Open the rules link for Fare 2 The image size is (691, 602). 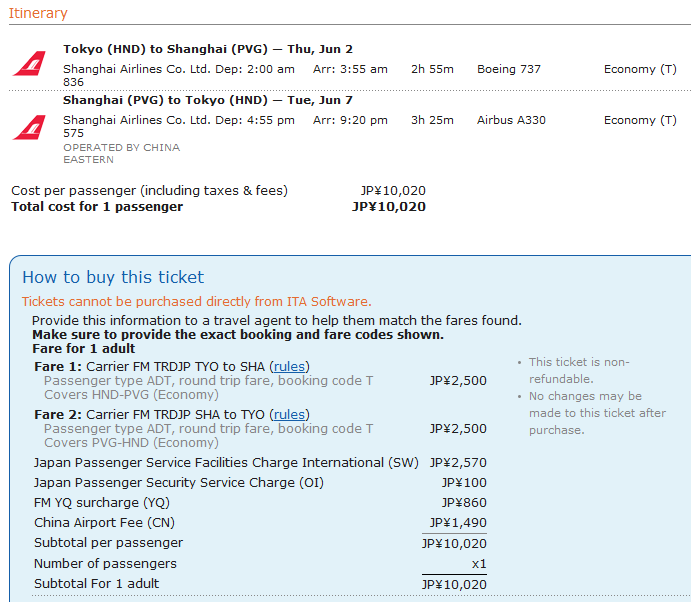tap(290, 414)
